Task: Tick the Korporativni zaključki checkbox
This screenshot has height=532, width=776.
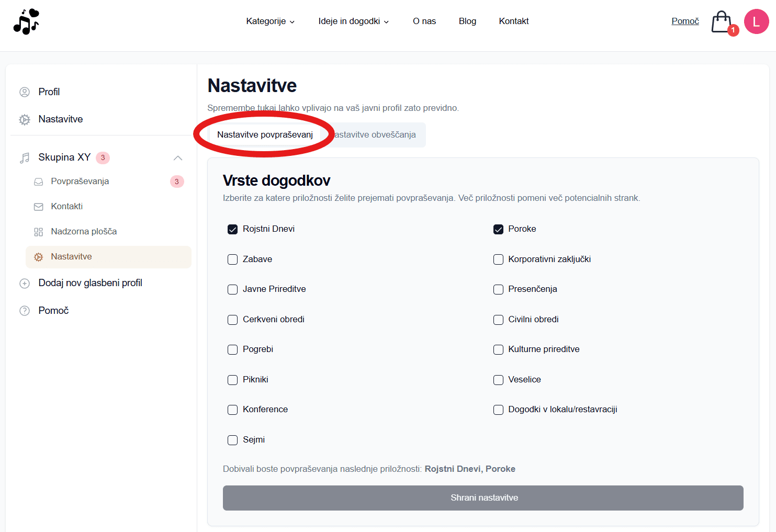Action: click(498, 259)
